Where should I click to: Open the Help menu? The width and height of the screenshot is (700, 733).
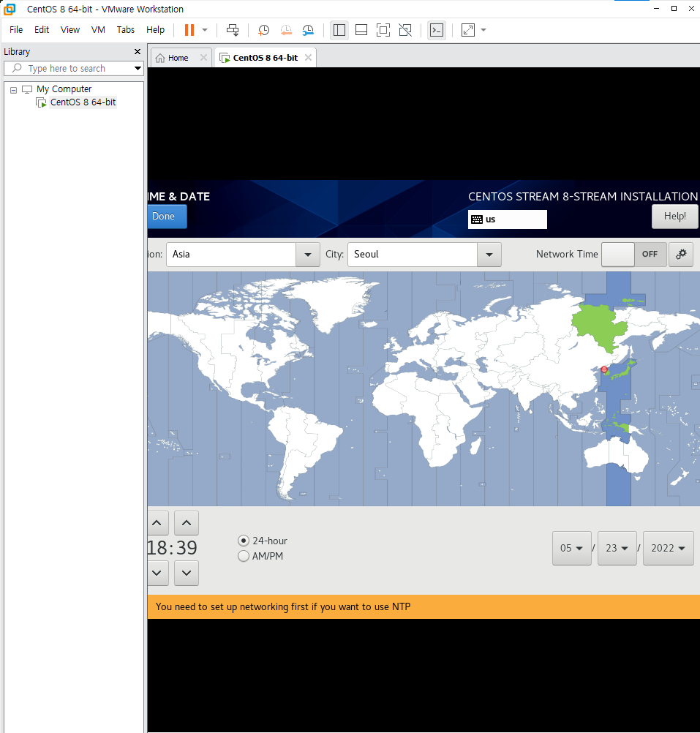coord(155,30)
